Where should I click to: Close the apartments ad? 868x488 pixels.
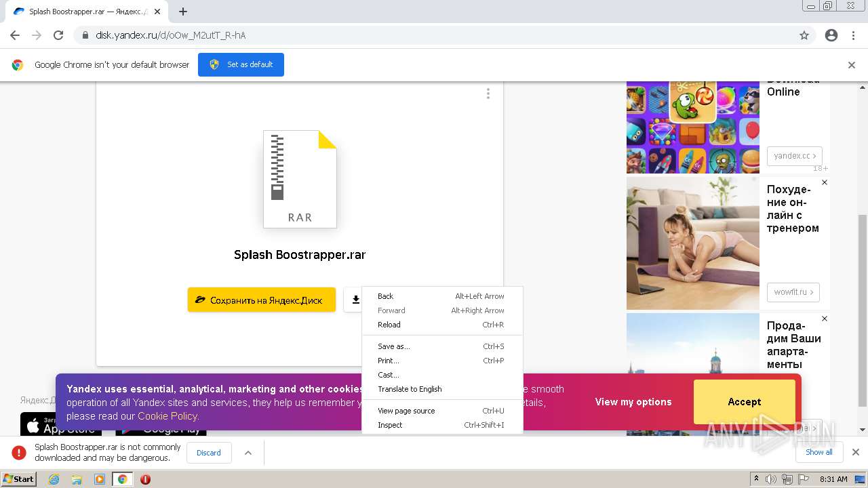[x=825, y=319]
